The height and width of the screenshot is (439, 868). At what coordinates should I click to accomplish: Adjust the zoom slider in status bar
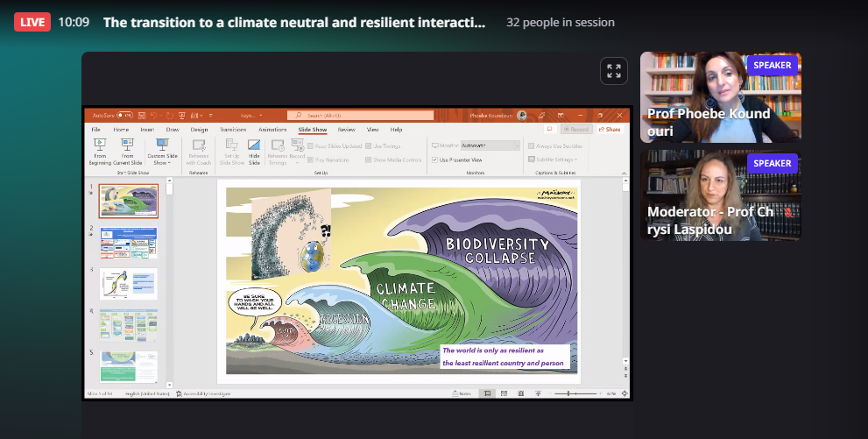click(x=570, y=394)
